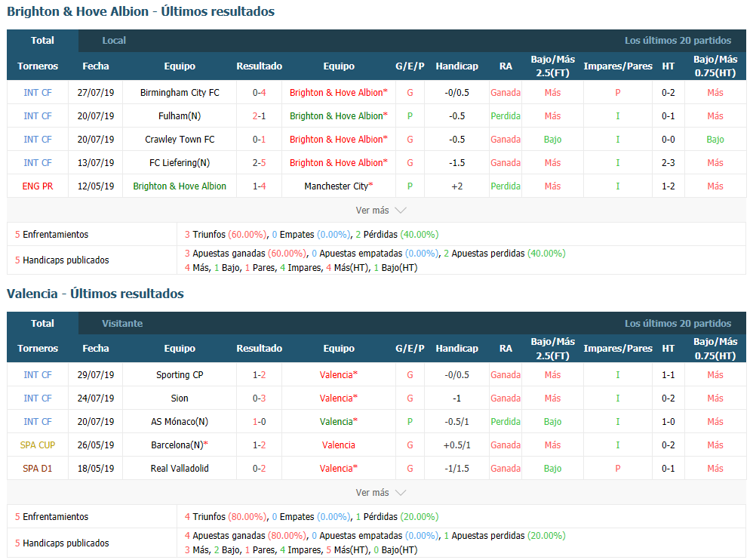Expand Valencia 'Ver más' results list
750x560 pixels.
coord(381,493)
